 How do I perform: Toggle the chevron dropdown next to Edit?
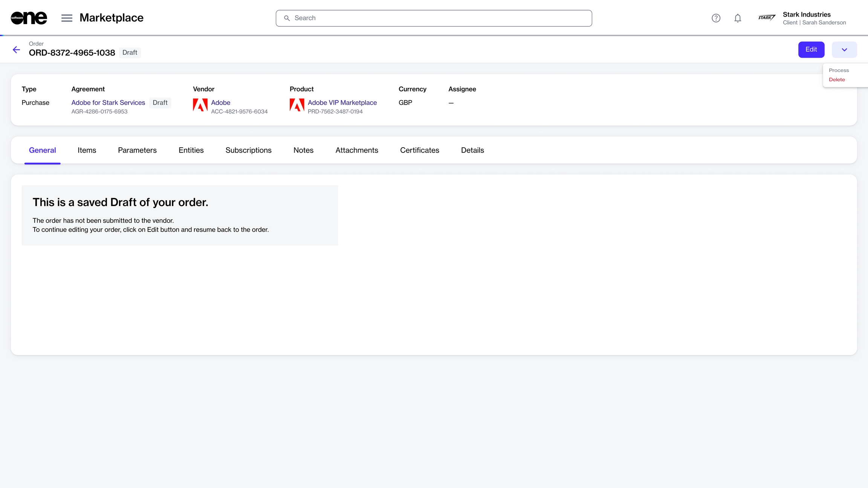844,50
